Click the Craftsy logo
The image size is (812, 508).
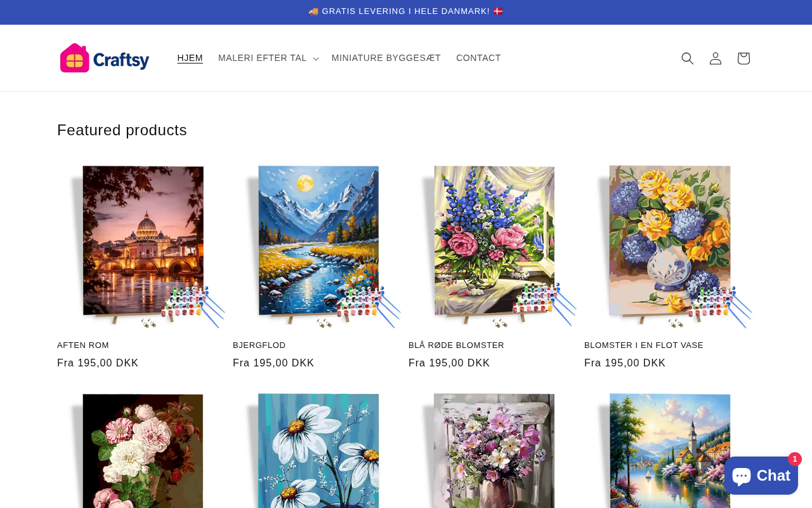pyautogui.click(x=105, y=58)
